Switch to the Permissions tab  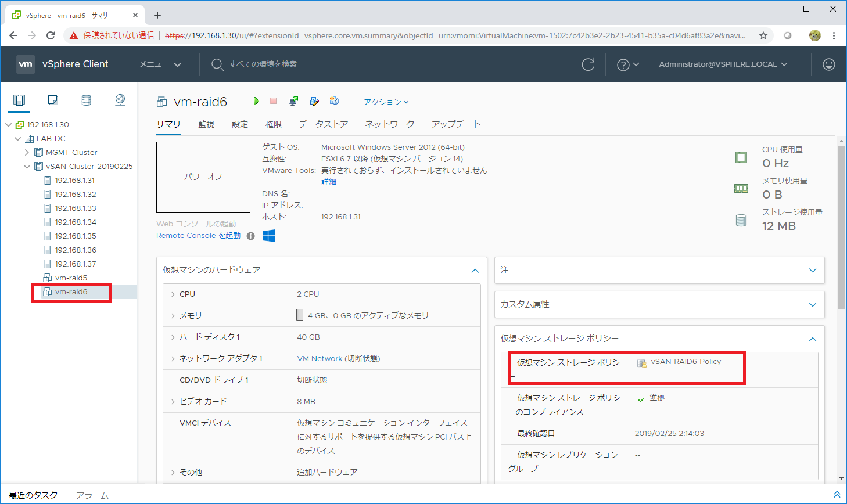tap(274, 124)
